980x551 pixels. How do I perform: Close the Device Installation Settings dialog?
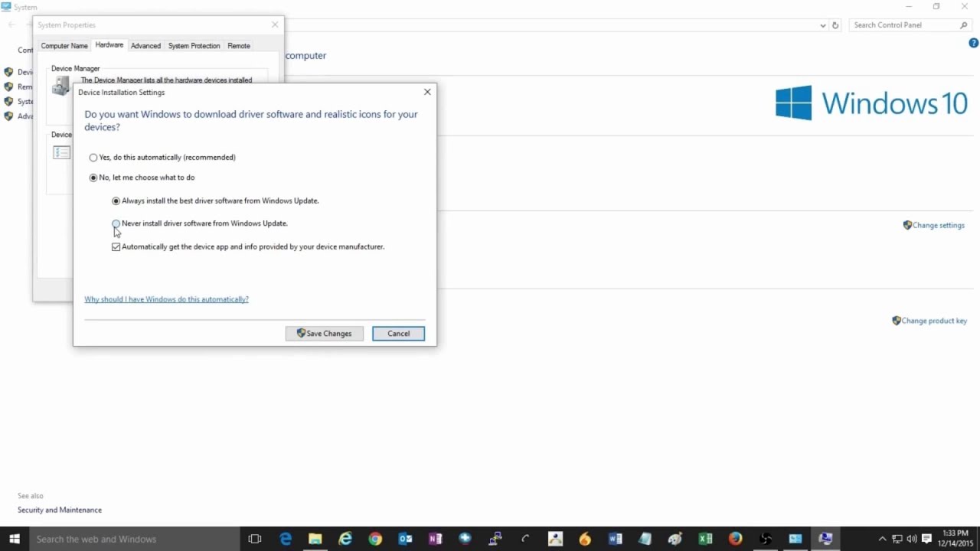427,92
